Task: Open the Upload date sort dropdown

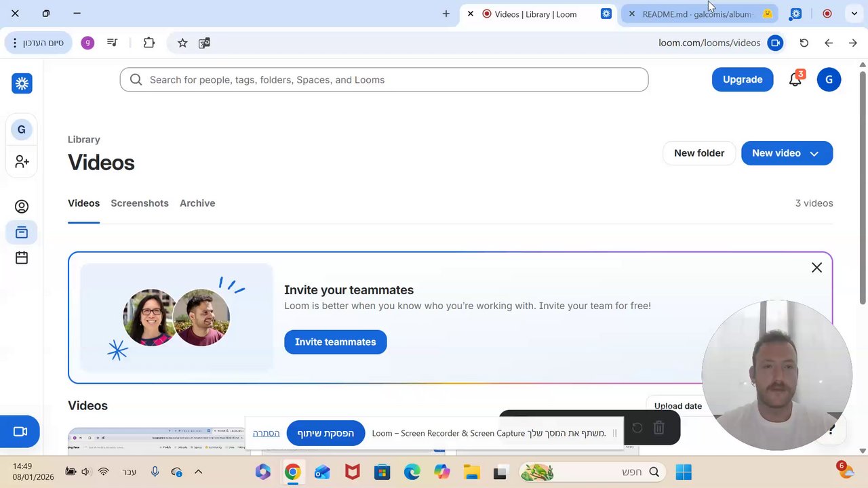Action: coord(678,406)
